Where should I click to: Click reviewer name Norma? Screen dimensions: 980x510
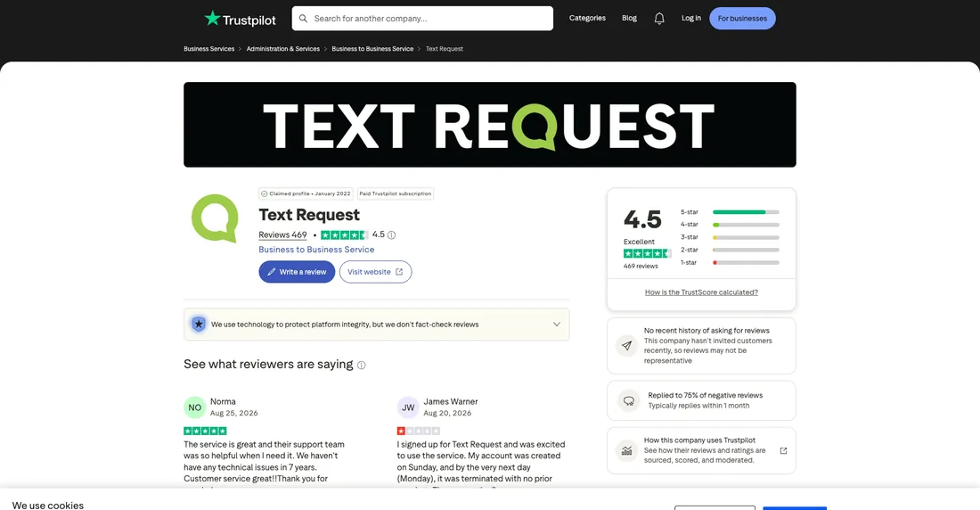223,402
